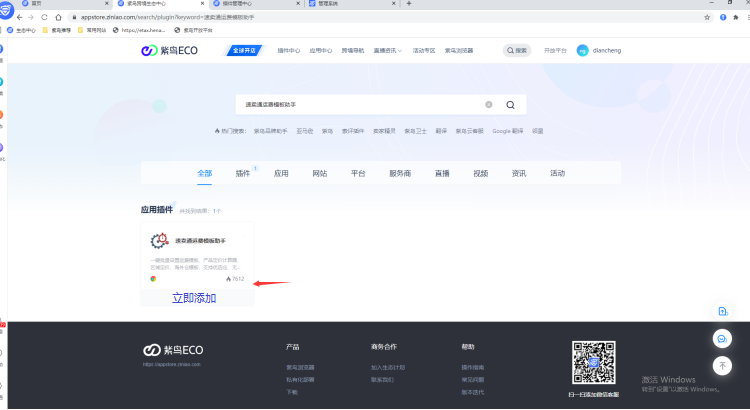Open the browser home page icon
This screenshot has height=410, width=750.
[58, 17]
